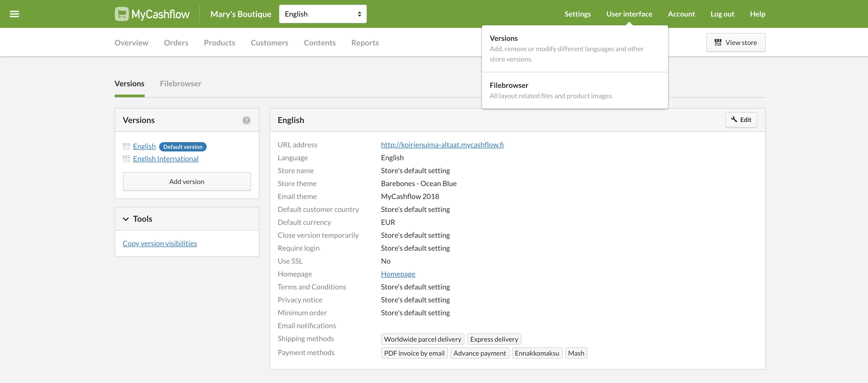Switch to the Filebrowser sub-tab
The height and width of the screenshot is (383, 868).
coord(180,84)
